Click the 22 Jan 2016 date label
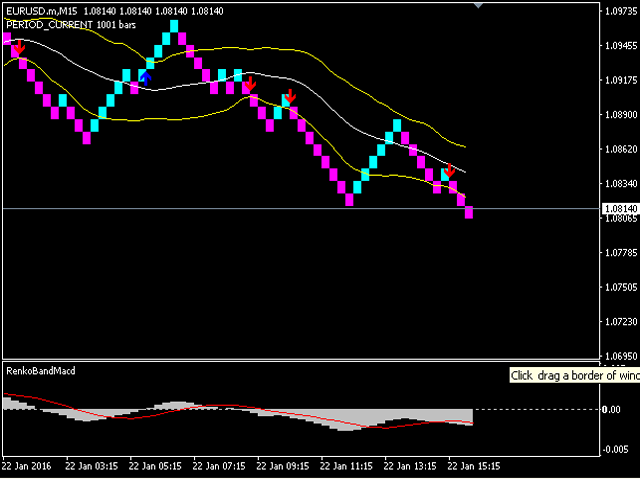This screenshot has height=480, width=640. point(27,465)
